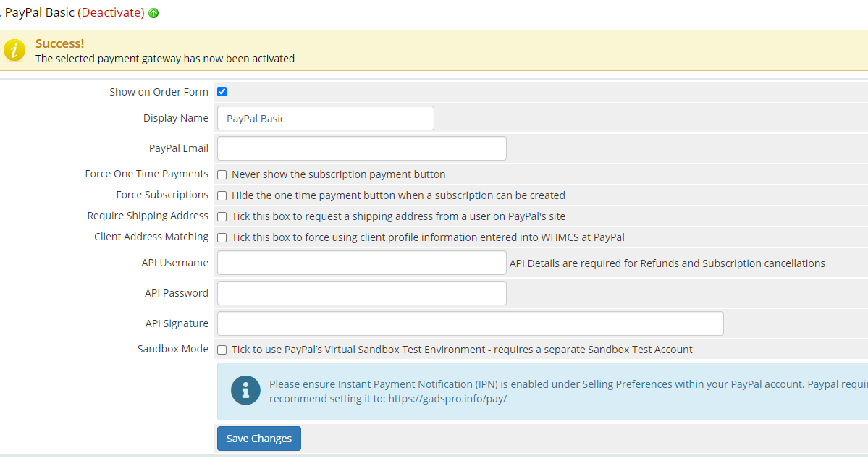
Task: Click the Save Changes button
Action: click(x=259, y=439)
